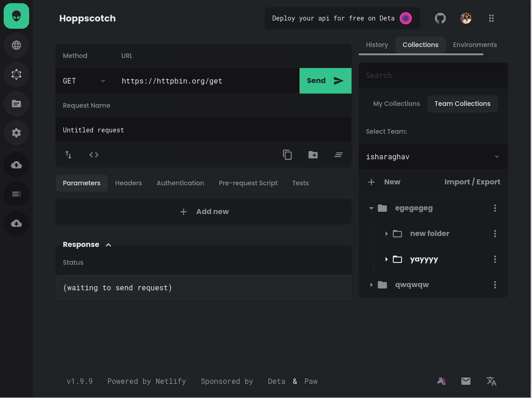This screenshot has width=532, height=398.
Task: Open the Powered by Netlify link
Action: coord(147,381)
